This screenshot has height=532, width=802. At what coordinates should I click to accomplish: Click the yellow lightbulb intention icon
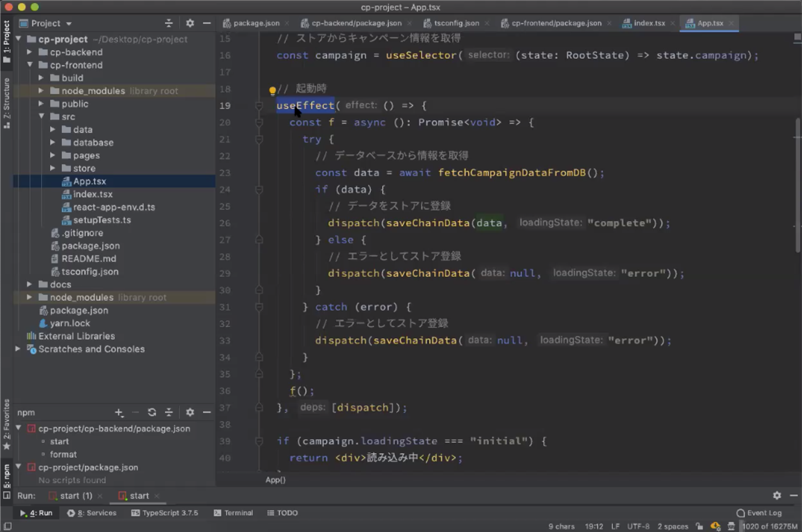pyautogui.click(x=272, y=90)
